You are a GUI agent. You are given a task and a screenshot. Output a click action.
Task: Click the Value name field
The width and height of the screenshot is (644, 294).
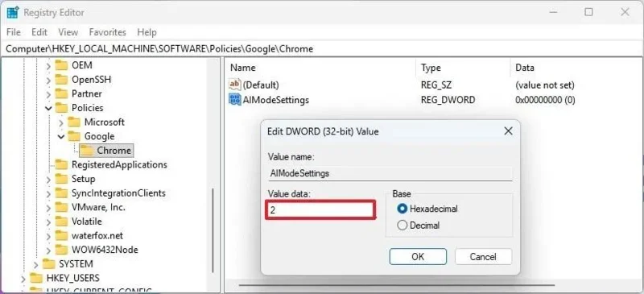pyautogui.click(x=390, y=173)
